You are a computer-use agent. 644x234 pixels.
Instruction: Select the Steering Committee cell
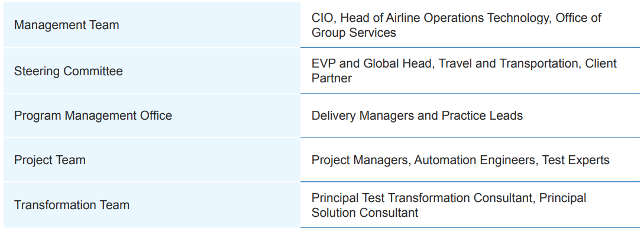[152, 70]
